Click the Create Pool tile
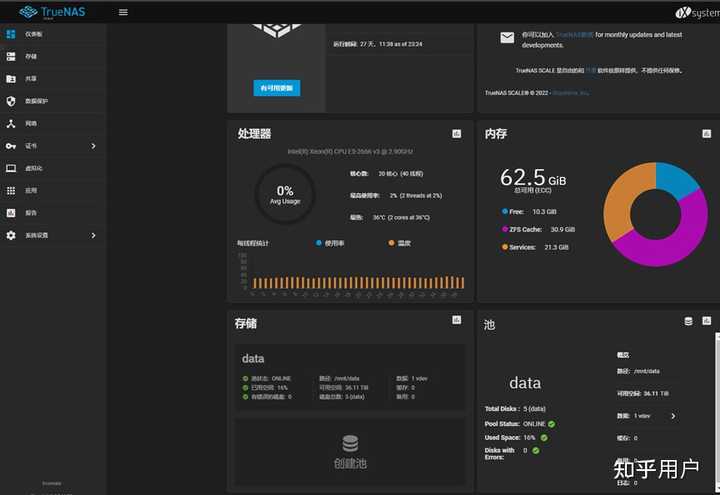The image size is (720, 495). [x=350, y=452]
